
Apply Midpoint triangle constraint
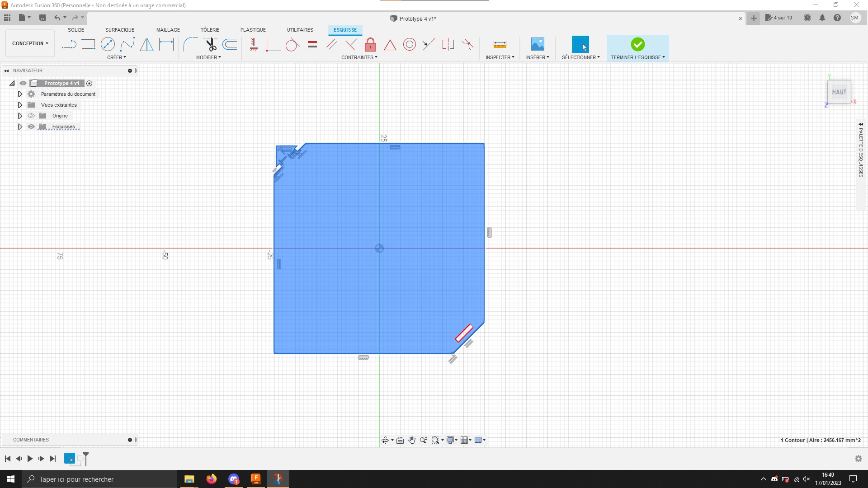390,45
